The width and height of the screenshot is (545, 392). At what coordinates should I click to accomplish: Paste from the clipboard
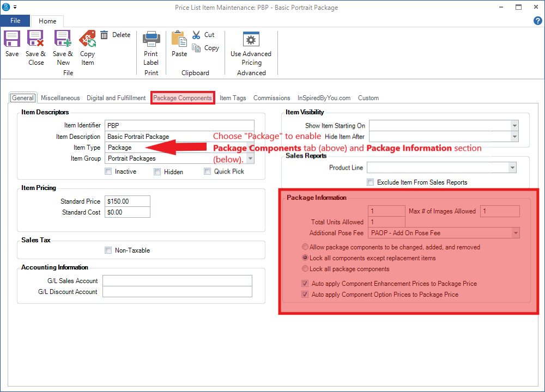[x=179, y=40]
